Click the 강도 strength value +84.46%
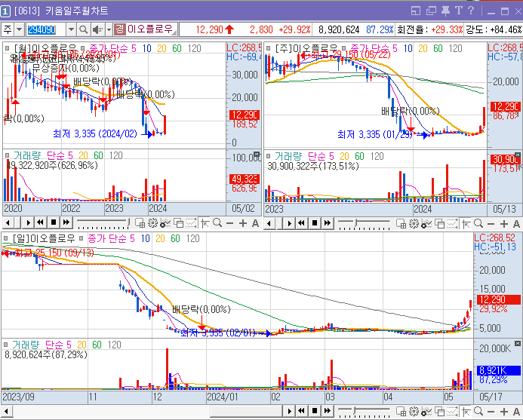The width and height of the screenshot is (523, 420). [506, 29]
